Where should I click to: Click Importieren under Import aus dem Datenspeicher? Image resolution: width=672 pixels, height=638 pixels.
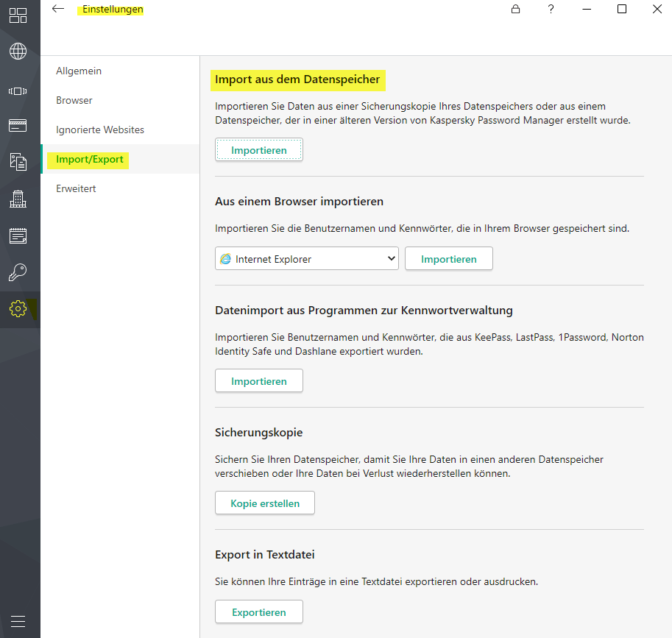point(258,150)
